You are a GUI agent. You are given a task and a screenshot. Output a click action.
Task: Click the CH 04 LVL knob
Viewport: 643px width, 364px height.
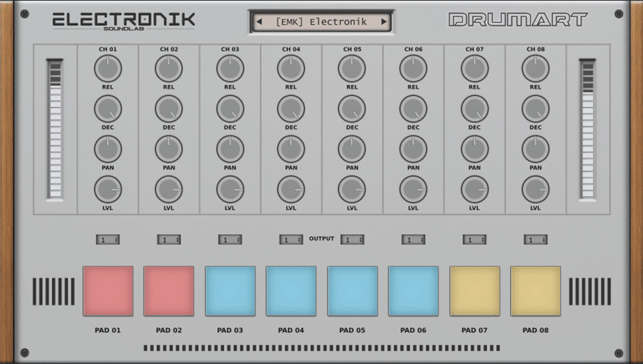click(x=291, y=190)
